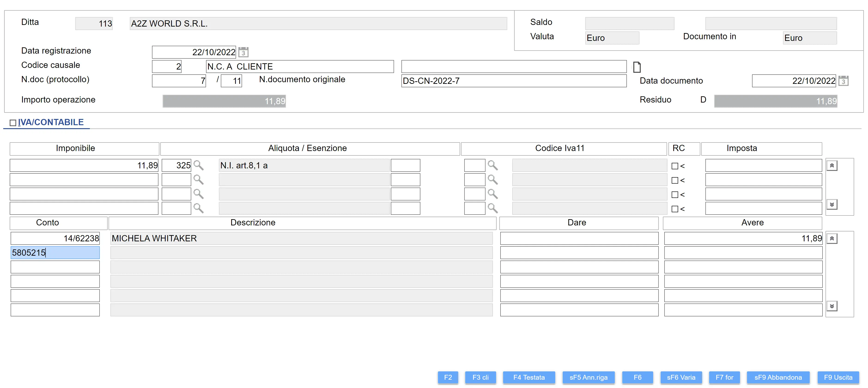
Task: Open Codice Iva11 lookup on first row
Action: pyautogui.click(x=493, y=165)
